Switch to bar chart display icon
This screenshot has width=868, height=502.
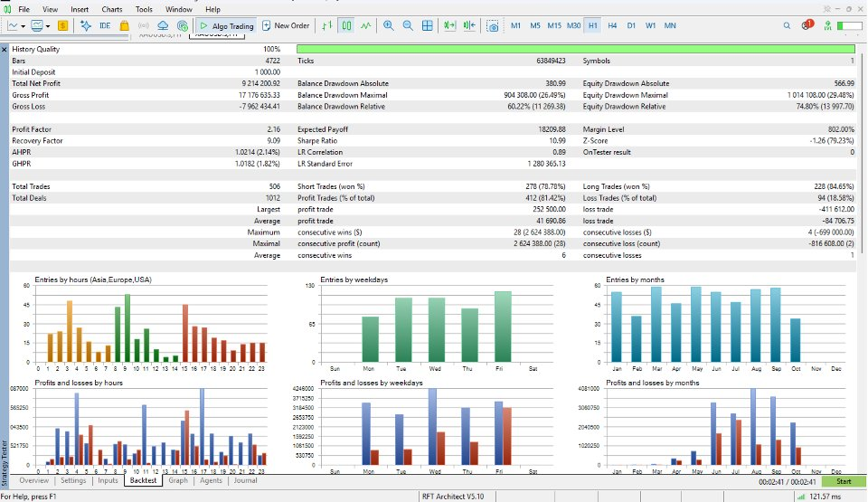(326, 25)
